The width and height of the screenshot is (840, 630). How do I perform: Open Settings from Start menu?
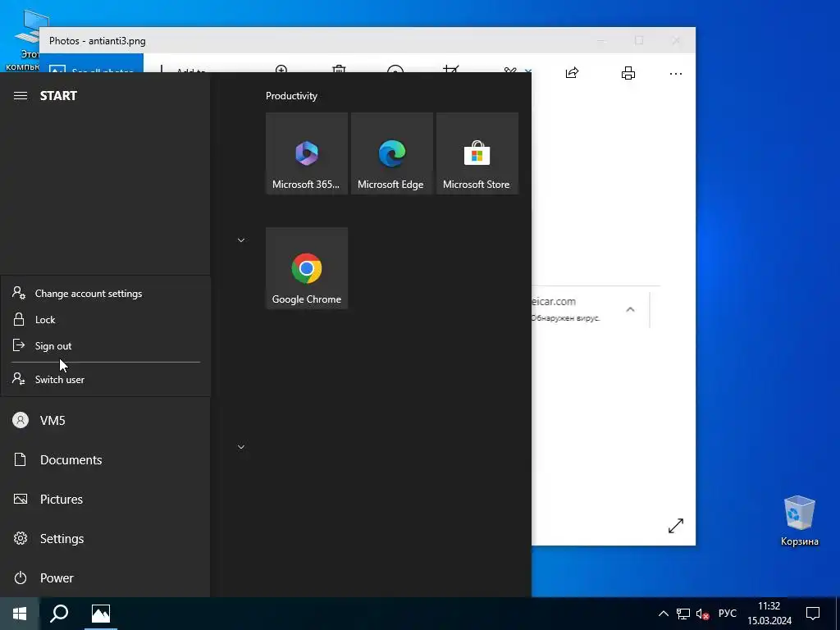(x=105, y=538)
